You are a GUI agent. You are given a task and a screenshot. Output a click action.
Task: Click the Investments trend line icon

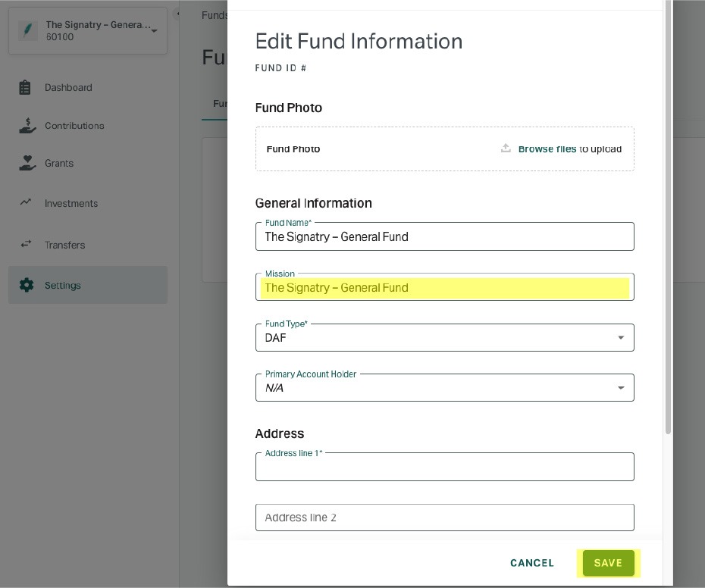pos(26,202)
